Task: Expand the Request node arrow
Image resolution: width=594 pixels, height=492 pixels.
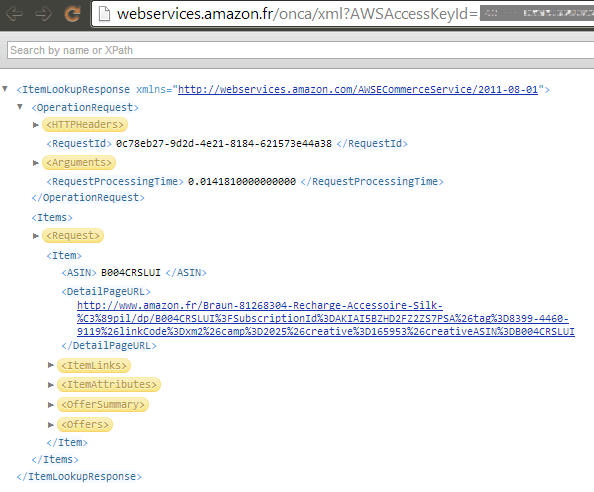Action: tap(36, 236)
